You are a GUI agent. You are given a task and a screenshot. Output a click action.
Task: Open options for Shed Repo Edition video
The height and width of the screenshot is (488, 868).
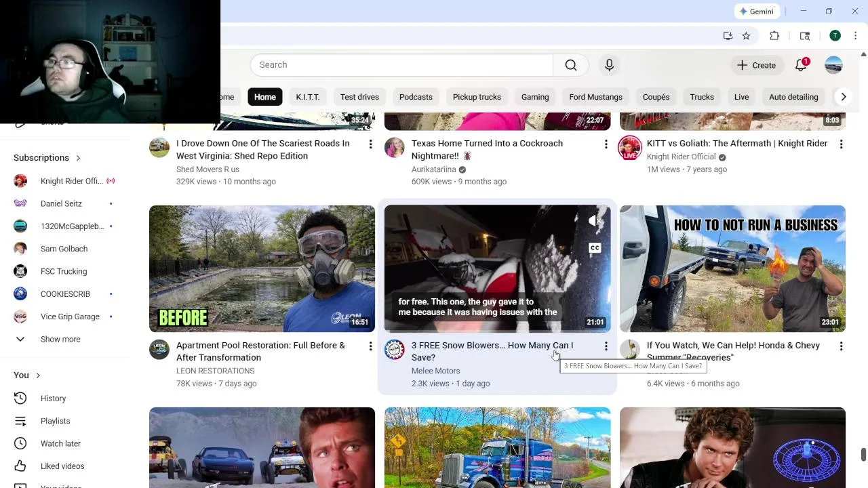[x=370, y=144]
